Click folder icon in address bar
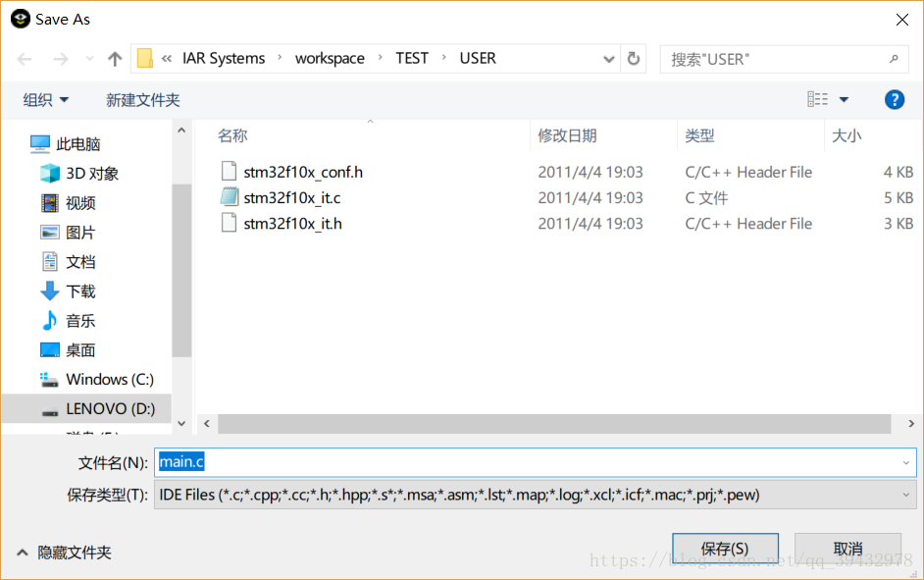 click(x=145, y=58)
